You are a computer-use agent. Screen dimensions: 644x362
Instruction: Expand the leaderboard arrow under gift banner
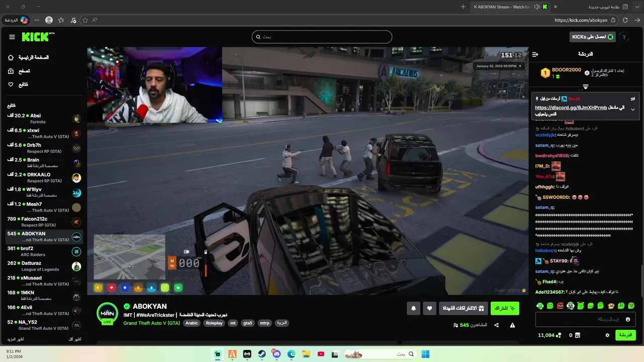click(585, 87)
